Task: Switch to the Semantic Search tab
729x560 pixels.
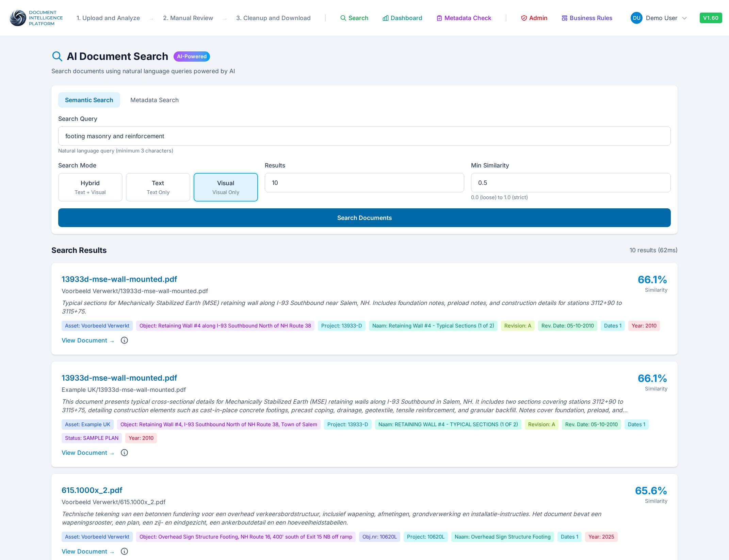Action: click(89, 100)
